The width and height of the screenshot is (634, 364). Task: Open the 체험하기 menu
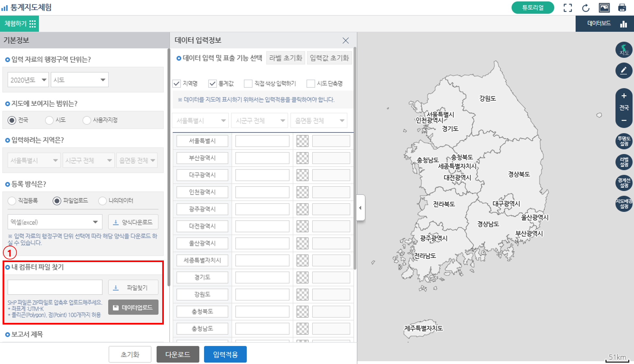(19, 23)
